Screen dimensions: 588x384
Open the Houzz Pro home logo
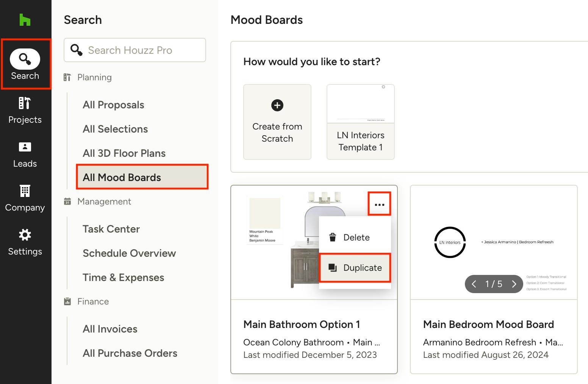[x=24, y=20]
